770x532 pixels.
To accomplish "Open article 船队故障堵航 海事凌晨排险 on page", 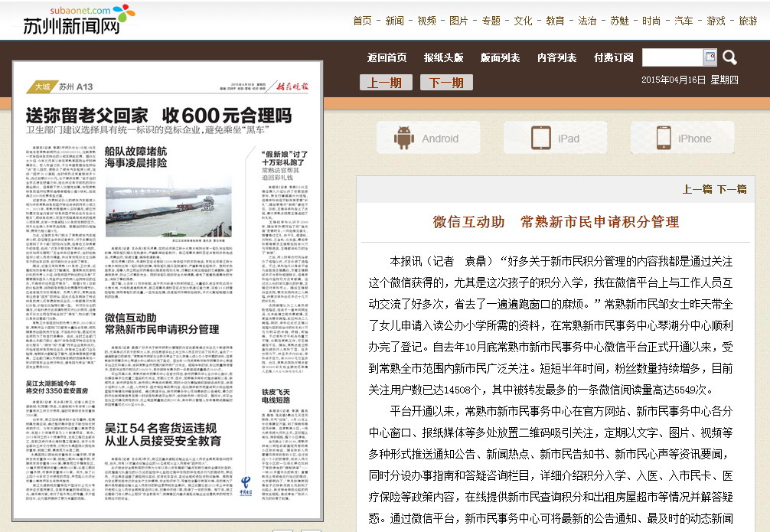I will click(135, 157).
